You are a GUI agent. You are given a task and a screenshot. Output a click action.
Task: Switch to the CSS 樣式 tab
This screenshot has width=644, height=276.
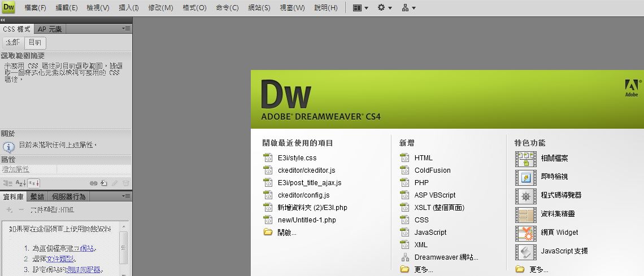[x=17, y=29]
